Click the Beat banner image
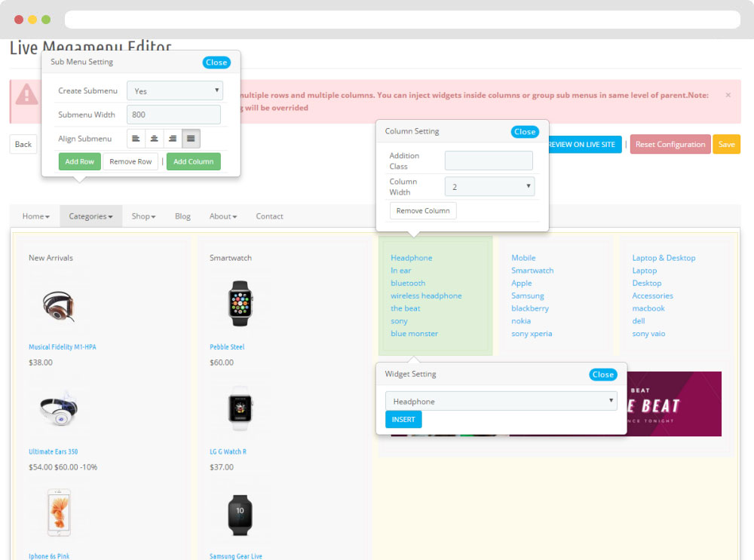The height and width of the screenshot is (560, 754). 674,404
